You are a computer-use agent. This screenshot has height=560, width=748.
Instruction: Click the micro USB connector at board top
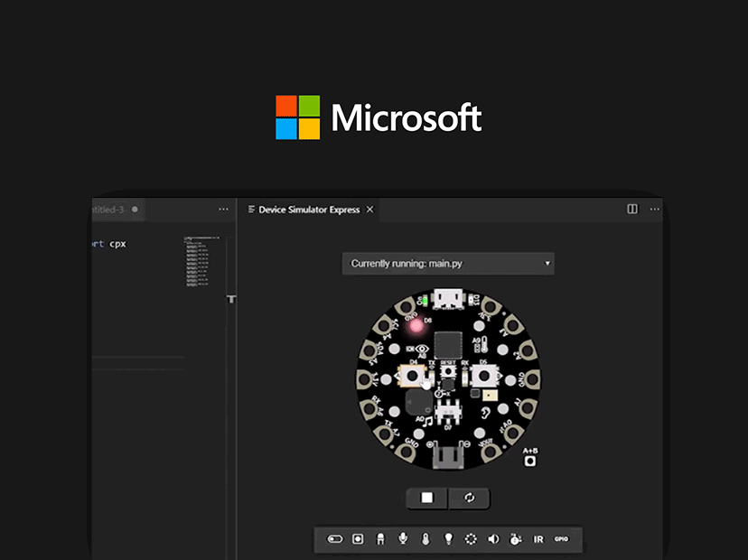pyautogui.click(x=447, y=299)
